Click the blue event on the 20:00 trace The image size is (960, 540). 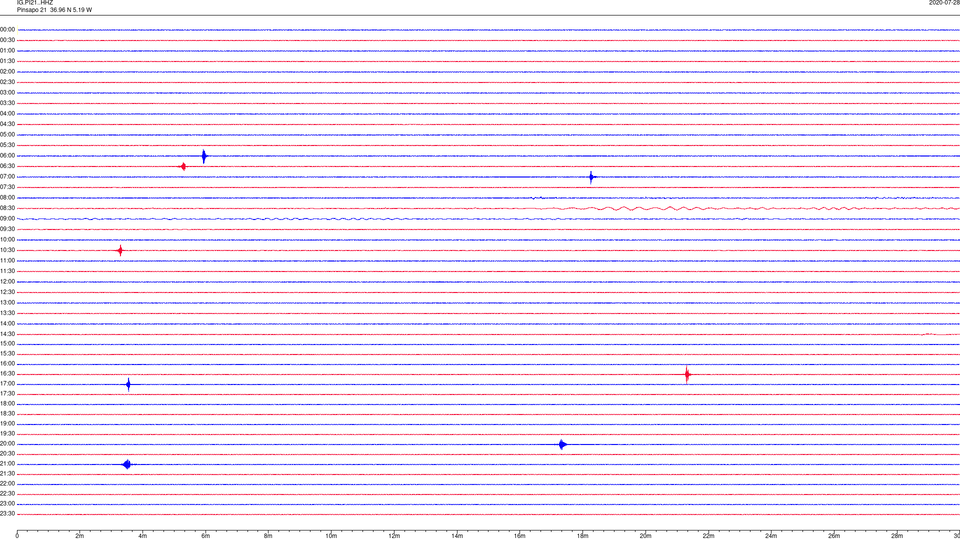[x=562, y=444]
